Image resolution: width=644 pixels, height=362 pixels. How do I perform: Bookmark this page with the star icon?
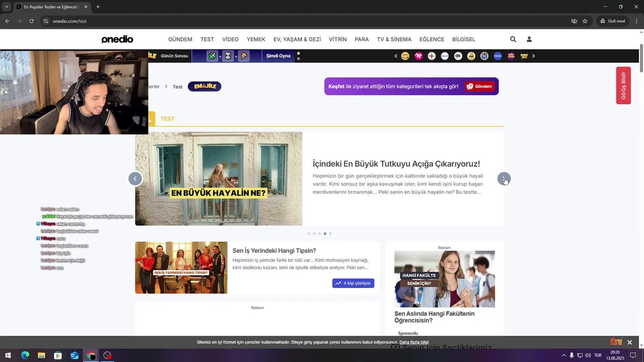pos(585,21)
